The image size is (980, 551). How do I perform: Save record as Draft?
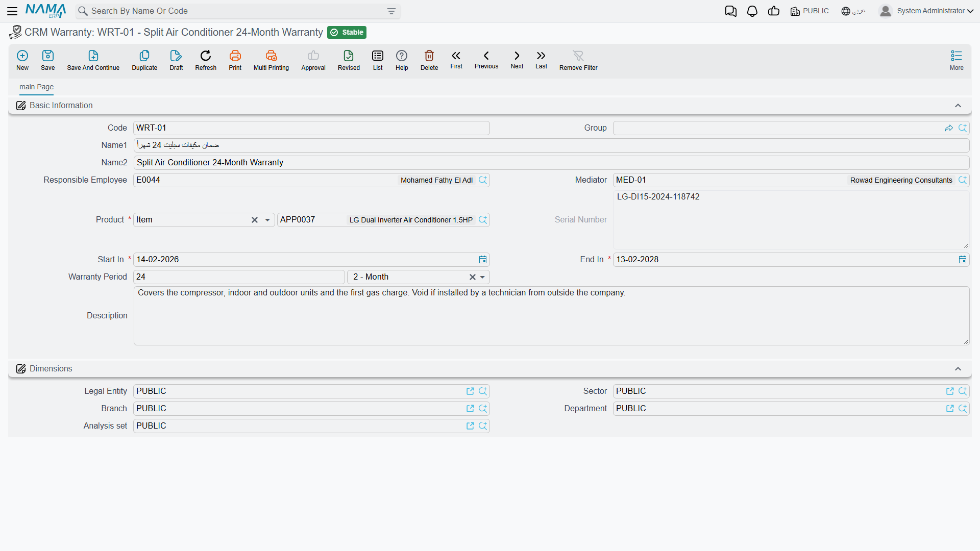click(176, 60)
